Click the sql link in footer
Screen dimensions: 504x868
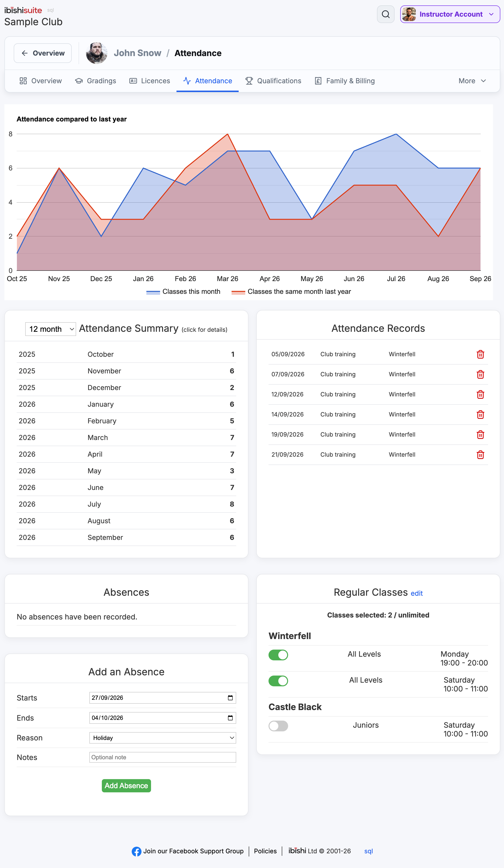[368, 851]
